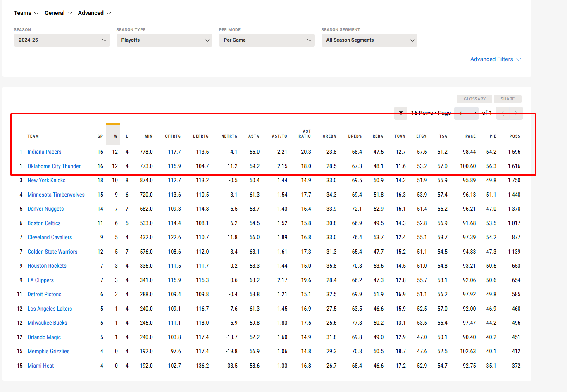Image resolution: width=567 pixels, height=392 pixels.
Task: Select Miami Heat DEFRTG value 136.2
Action: click(x=202, y=366)
